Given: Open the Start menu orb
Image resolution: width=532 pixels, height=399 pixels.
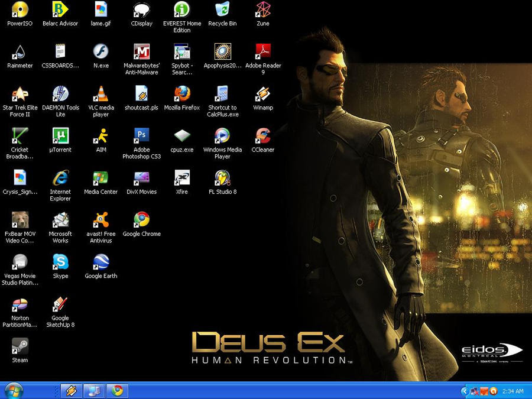Looking at the screenshot, I should click(14, 391).
